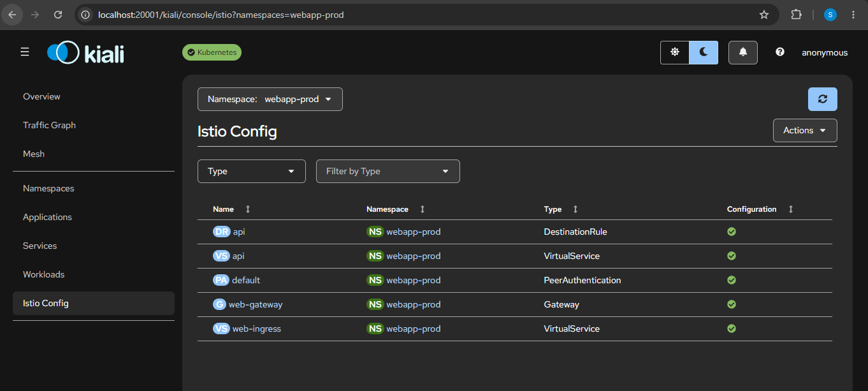
Task: Click valid check icon for VirtualService api
Action: pyautogui.click(x=732, y=256)
